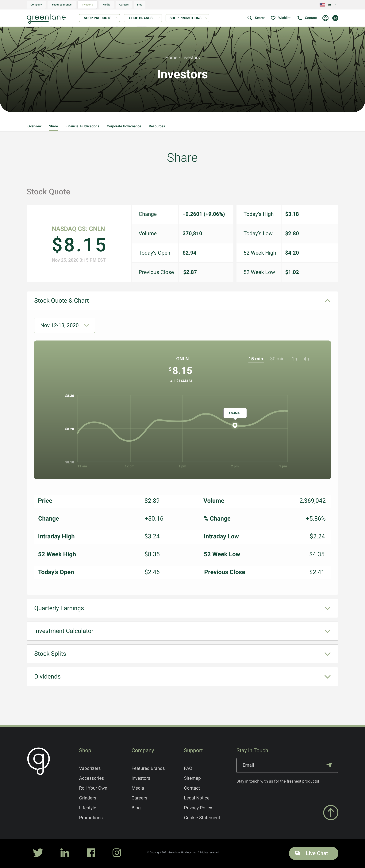Screen dimensions: 365x868
Task: Click the US flag language icon
Action: pos(322,5)
